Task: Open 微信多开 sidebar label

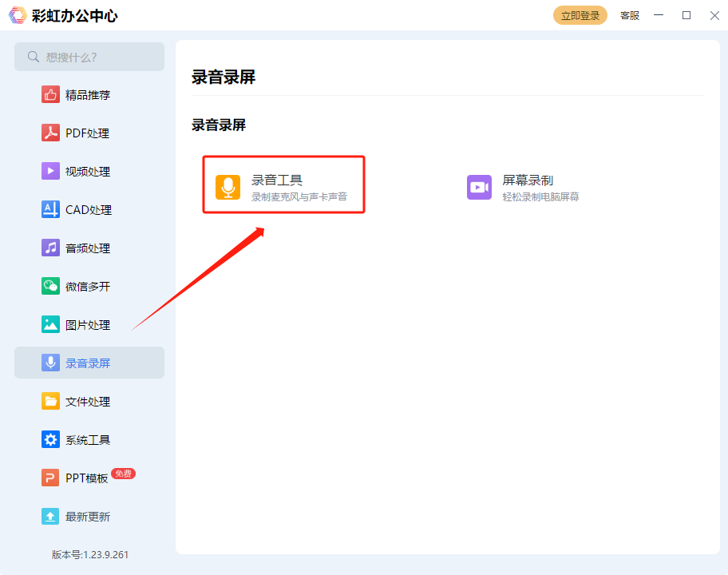Action: (88, 287)
